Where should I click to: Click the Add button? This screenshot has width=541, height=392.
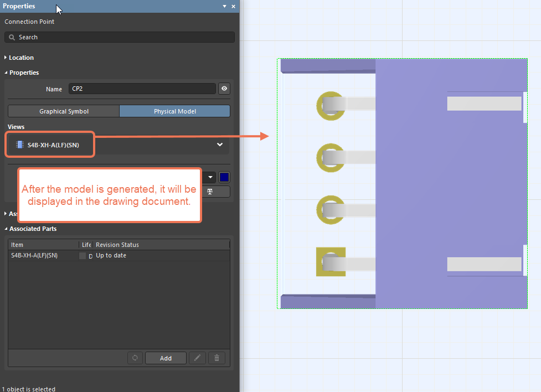click(x=166, y=358)
